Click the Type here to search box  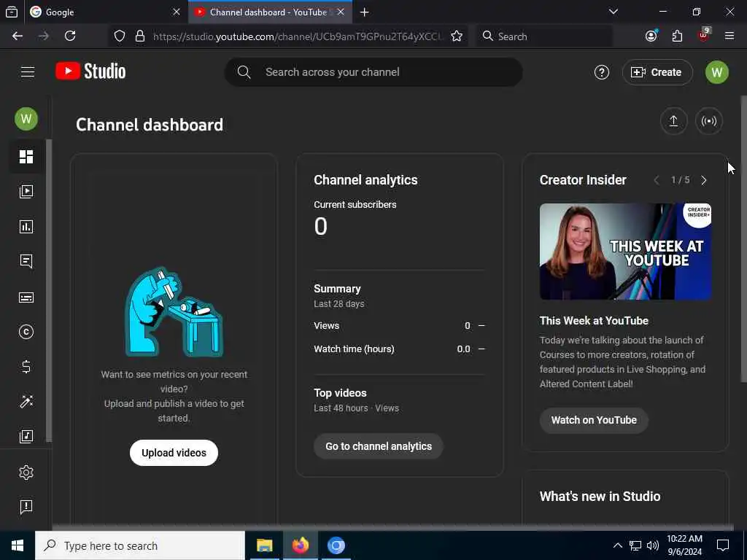click(x=140, y=545)
